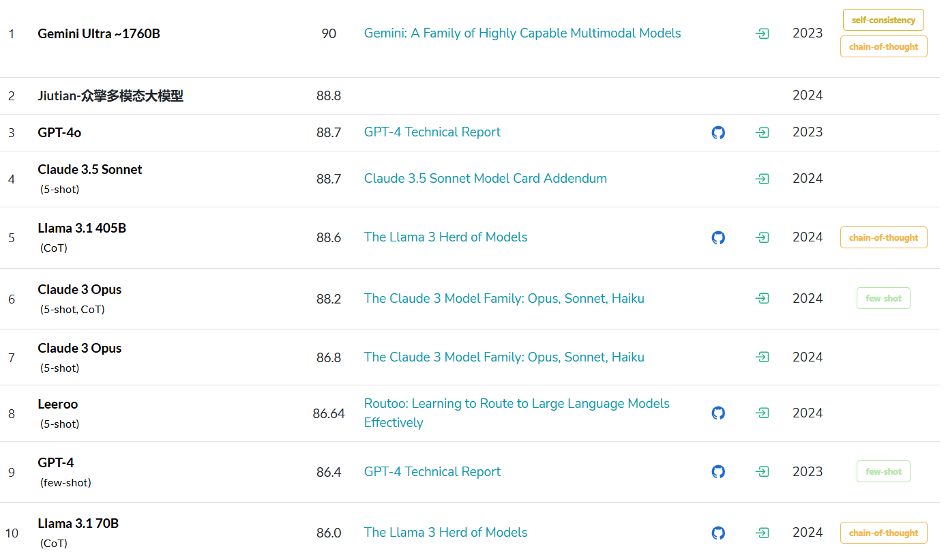Click result arrow icon for Gemini Ultra row
This screenshot has width=946, height=560.
pos(763,33)
